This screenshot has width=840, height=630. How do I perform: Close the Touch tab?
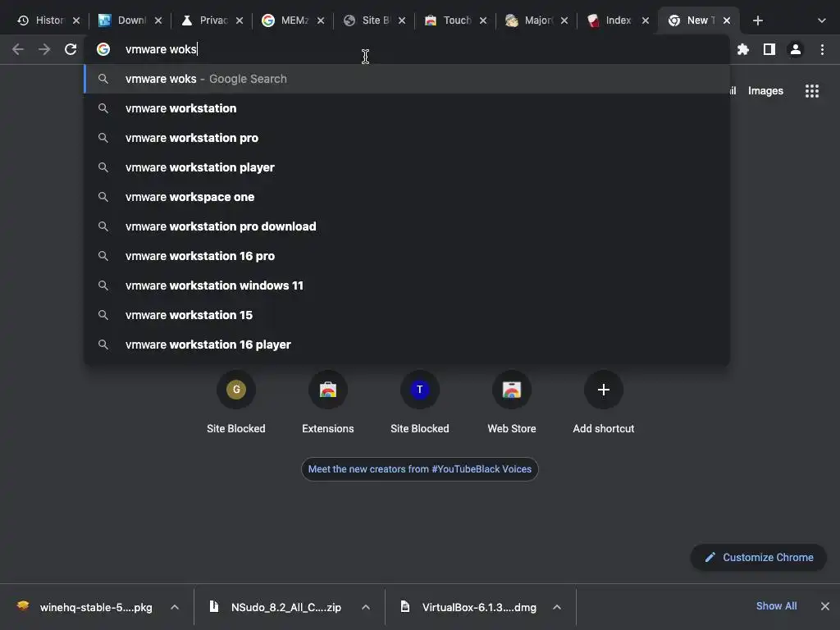pos(482,21)
